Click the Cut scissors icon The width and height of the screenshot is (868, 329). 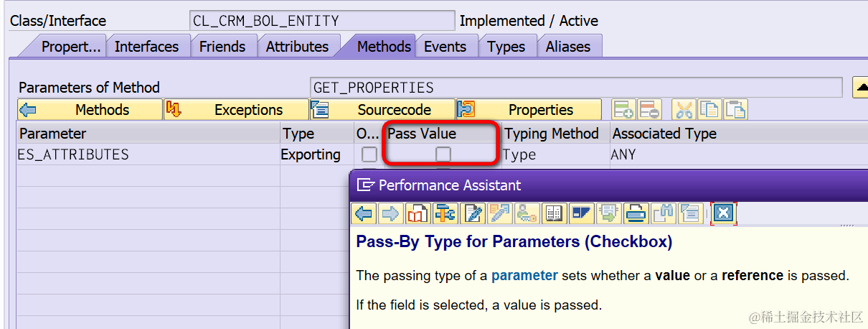[684, 110]
